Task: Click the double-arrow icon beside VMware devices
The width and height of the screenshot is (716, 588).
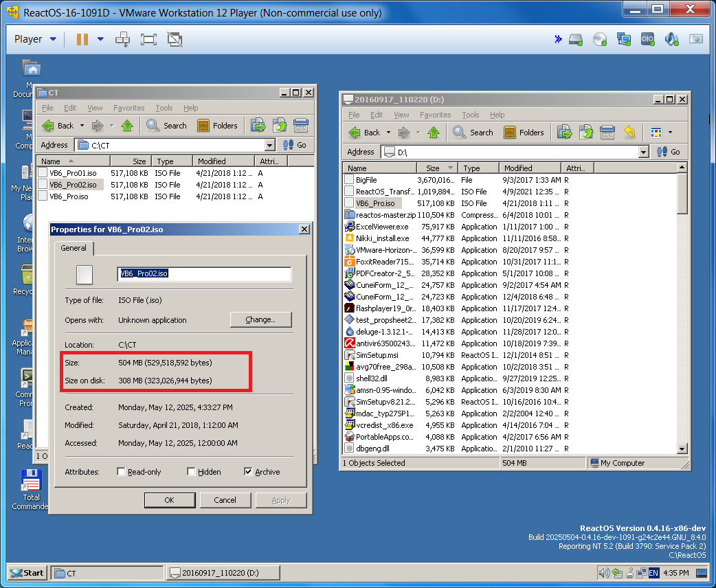Action: [x=558, y=39]
